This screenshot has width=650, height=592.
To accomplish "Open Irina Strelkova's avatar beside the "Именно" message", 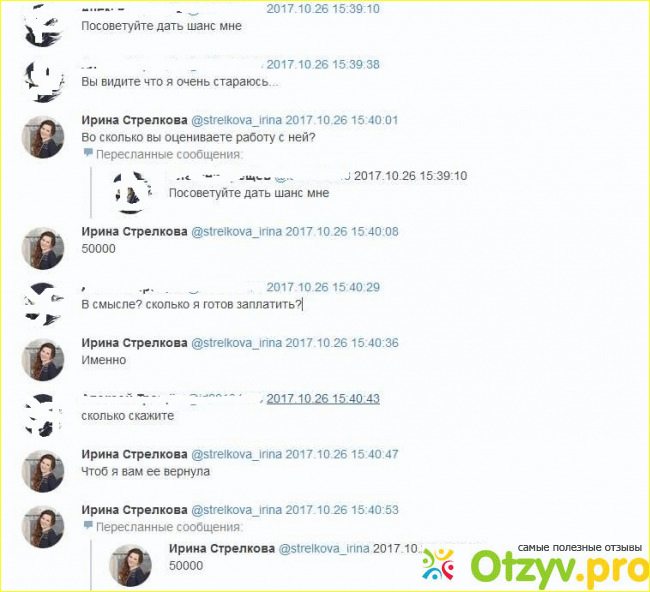I will point(43,359).
